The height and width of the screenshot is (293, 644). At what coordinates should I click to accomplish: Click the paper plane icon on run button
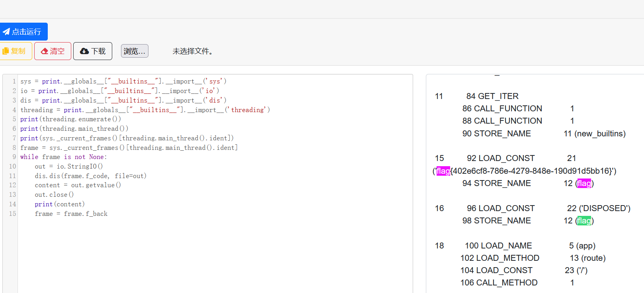(6, 31)
